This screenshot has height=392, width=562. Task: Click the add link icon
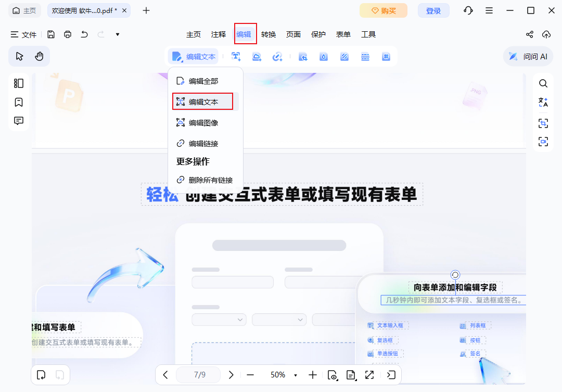click(277, 57)
